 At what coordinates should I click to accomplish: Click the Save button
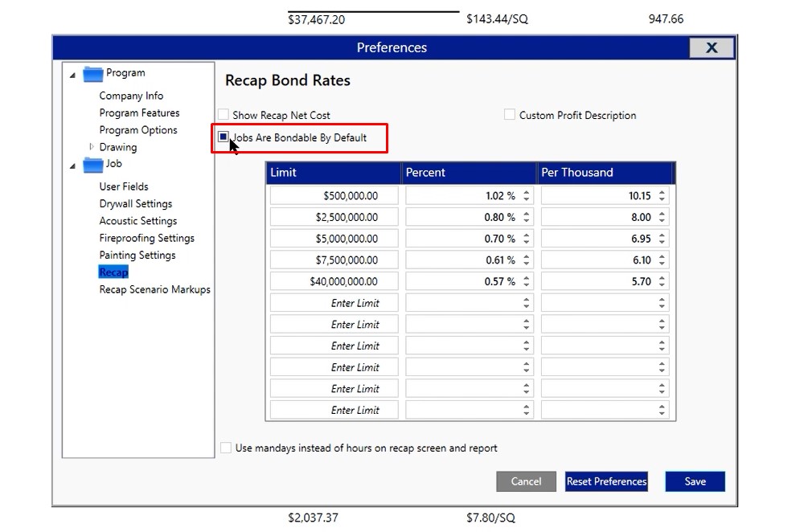pyautogui.click(x=695, y=481)
